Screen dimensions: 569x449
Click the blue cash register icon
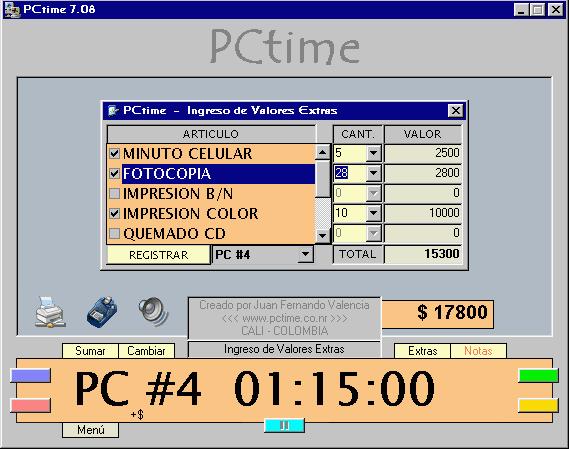pyautogui.click(x=102, y=312)
